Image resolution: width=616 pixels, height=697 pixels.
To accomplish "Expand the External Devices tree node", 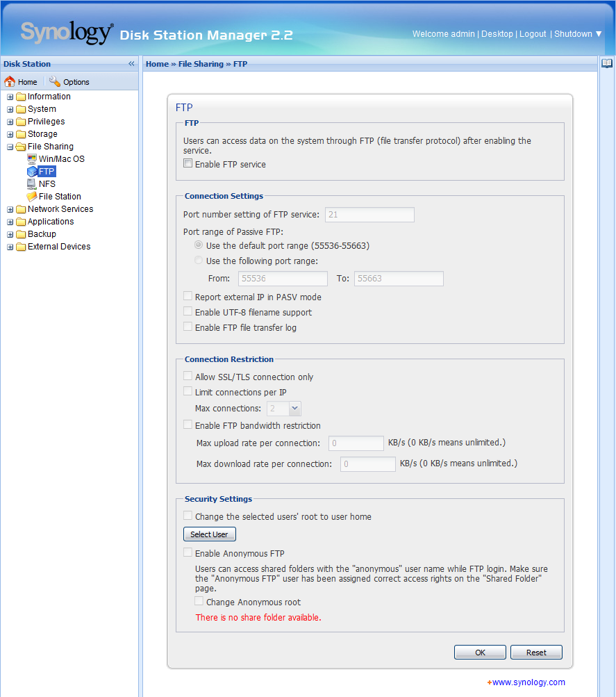I will 10,247.
